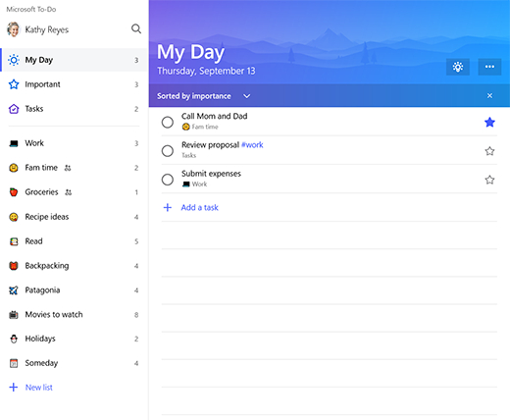The height and width of the screenshot is (420, 510).
Task: Open the Submit expenses task title
Action: click(211, 174)
